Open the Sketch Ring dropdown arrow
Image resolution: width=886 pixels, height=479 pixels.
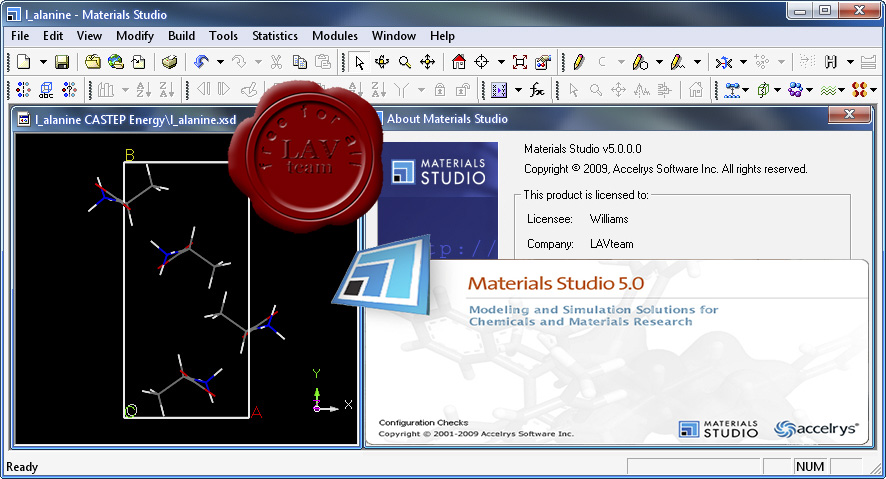point(659,62)
